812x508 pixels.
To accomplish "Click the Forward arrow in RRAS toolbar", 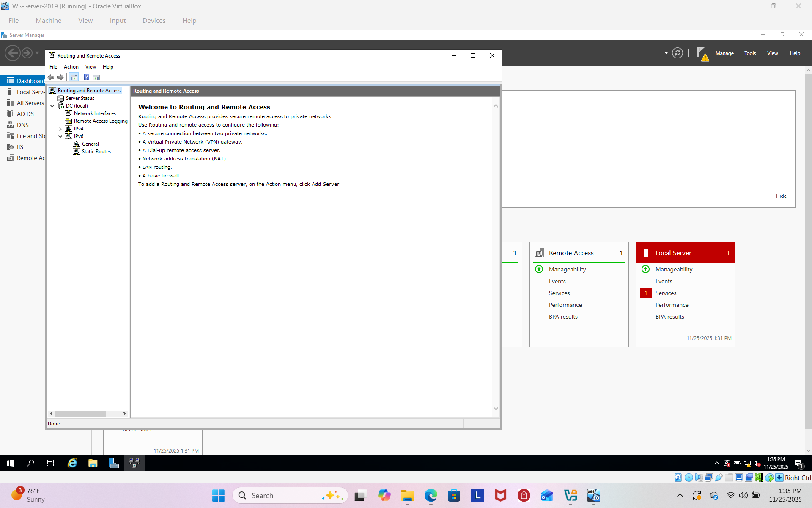I will pyautogui.click(x=60, y=77).
